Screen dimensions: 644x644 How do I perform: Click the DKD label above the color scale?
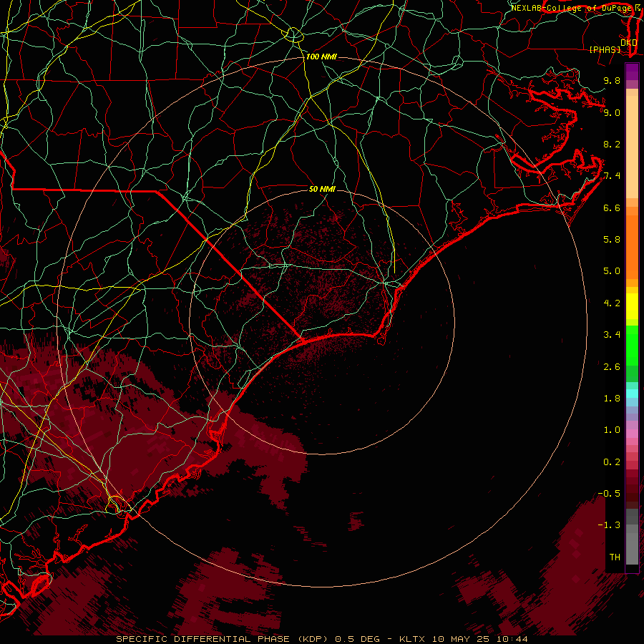point(629,42)
